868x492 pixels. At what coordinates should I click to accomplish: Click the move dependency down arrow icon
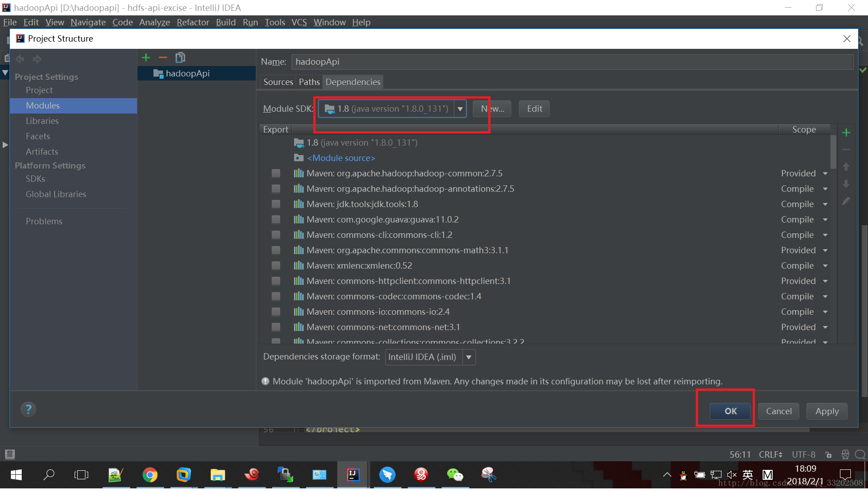click(x=846, y=184)
